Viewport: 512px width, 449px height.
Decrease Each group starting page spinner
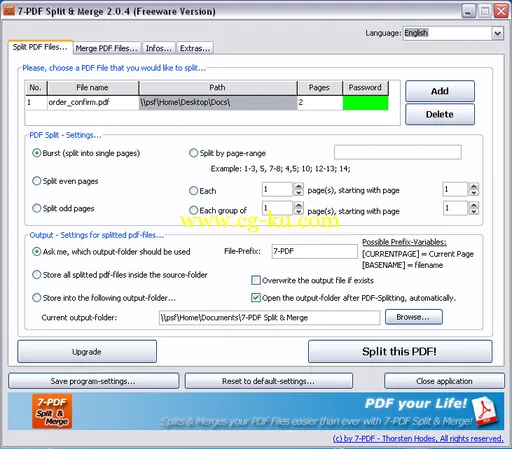click(x=474, y=211)
